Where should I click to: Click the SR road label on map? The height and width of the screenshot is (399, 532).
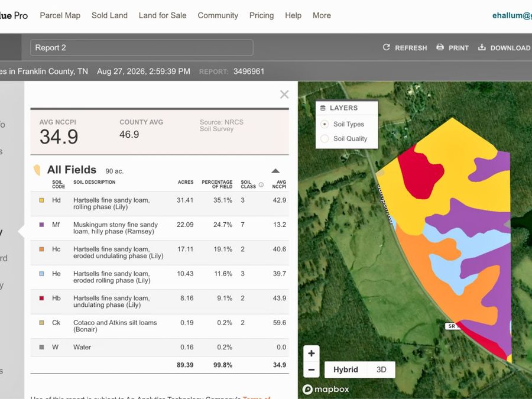point(453,326)
